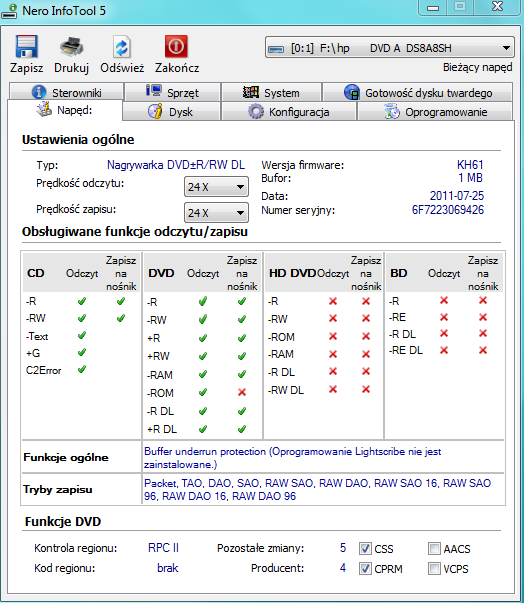Click the Bieżący napęd label
Screen dimensions: 524x603
tap(477, 67)
